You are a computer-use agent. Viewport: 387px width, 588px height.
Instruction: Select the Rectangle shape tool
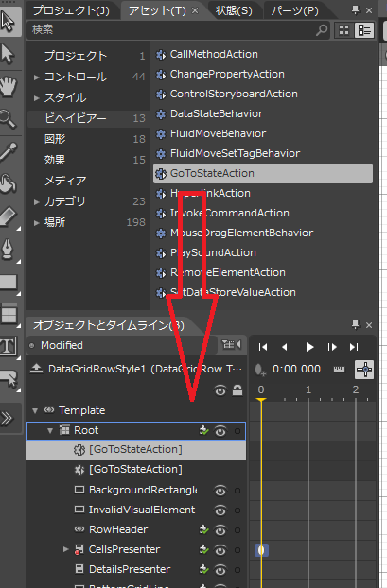click(9, 283)
